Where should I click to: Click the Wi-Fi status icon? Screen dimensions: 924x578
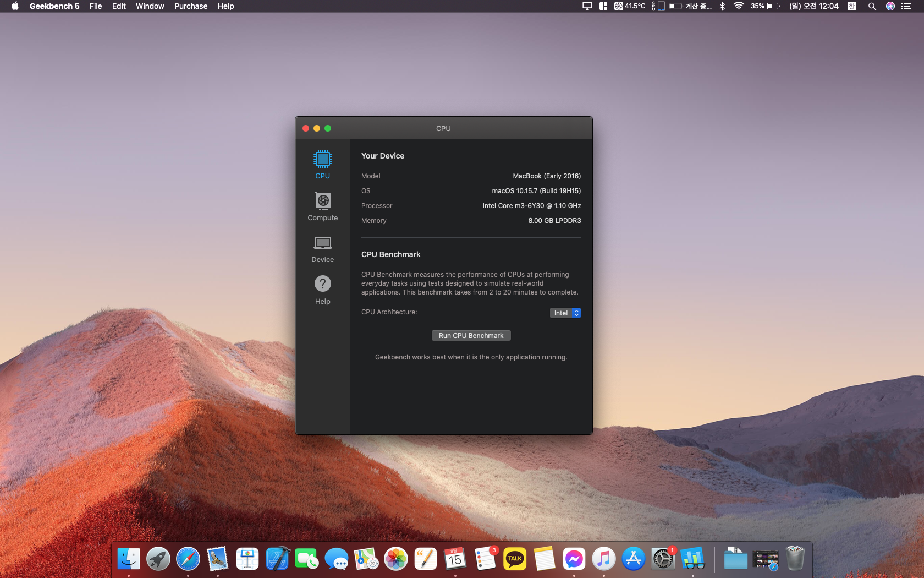[x=739, y=6]
